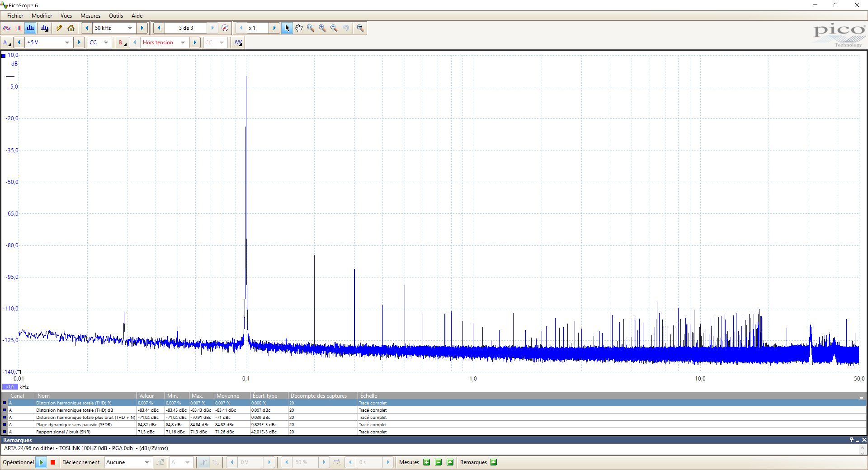Activate spectrum mode icon
Image resolution: width=868 pixels, height=470 pixels.
(30, 28)
